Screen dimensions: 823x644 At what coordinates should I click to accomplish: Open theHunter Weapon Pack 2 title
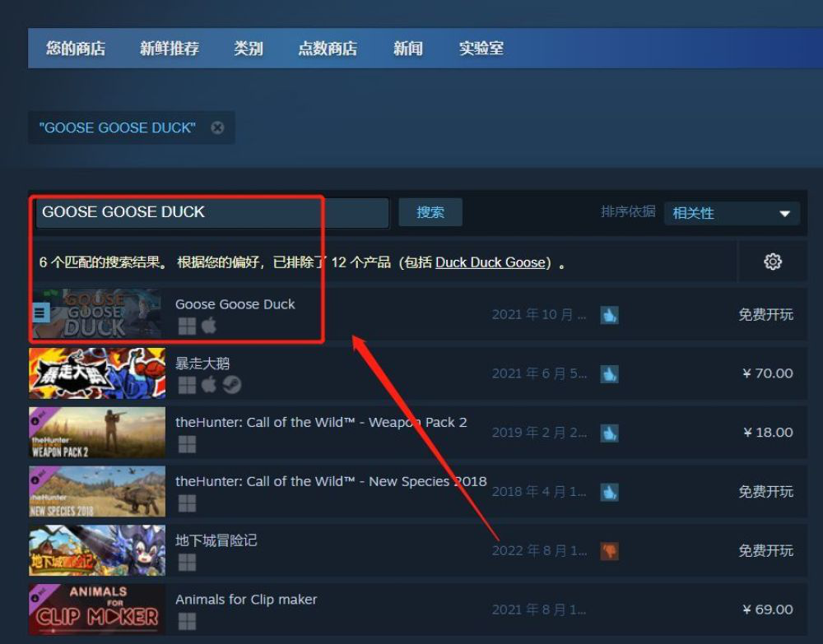pyautogui.click(x=321, y=422)
